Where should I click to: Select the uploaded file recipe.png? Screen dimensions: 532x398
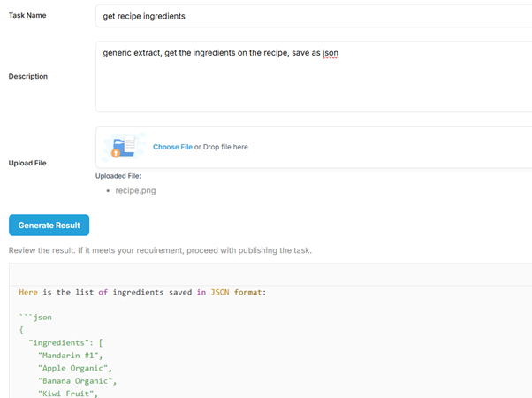(135, 190)
